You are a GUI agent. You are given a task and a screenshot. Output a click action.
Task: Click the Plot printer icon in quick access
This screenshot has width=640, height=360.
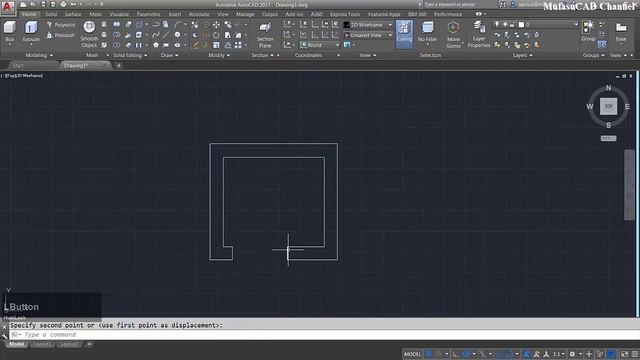pos(63,4)
